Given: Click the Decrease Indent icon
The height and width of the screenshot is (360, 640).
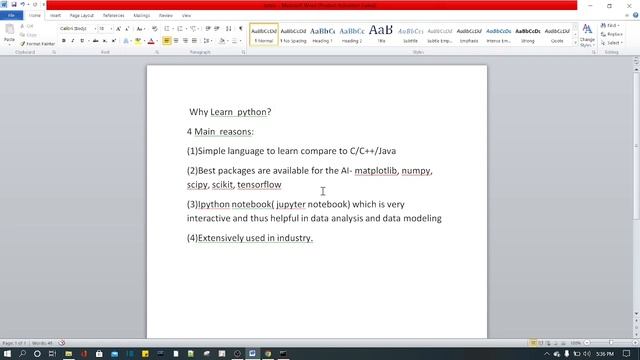Looking at the screenshot, I should coord(208,29).
